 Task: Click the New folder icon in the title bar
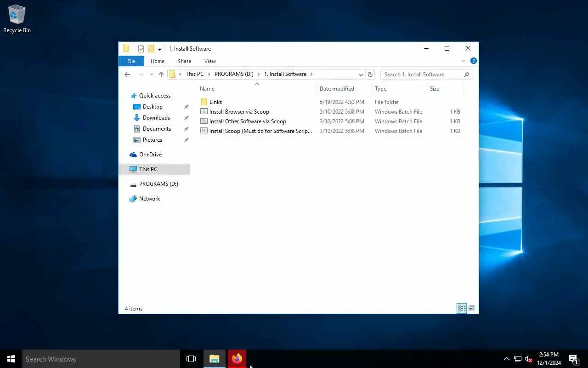pyautogui.click(x=151, y=49)
